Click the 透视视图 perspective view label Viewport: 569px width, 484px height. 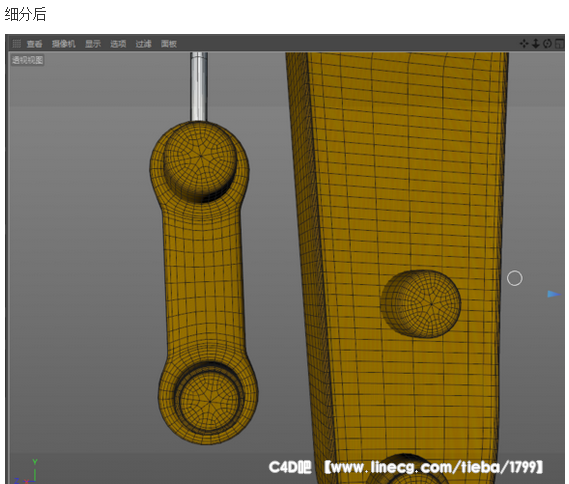click(28, 60)
